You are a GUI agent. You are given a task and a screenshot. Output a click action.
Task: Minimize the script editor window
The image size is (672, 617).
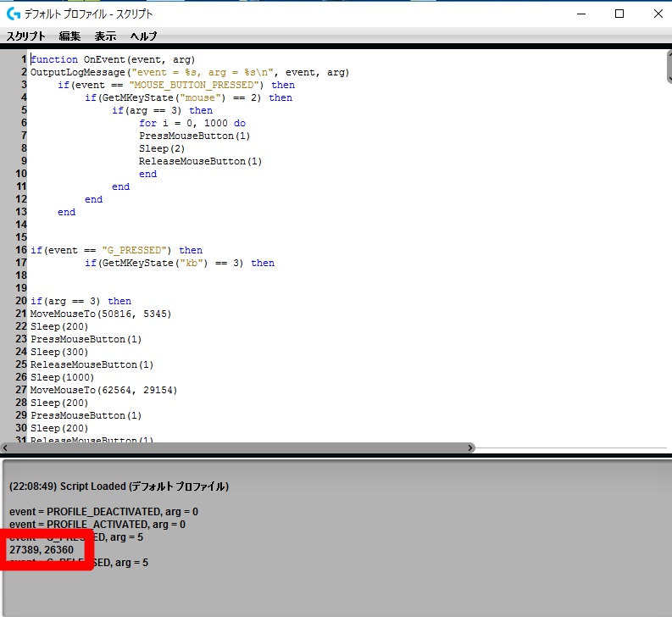(x=580, y=14)
